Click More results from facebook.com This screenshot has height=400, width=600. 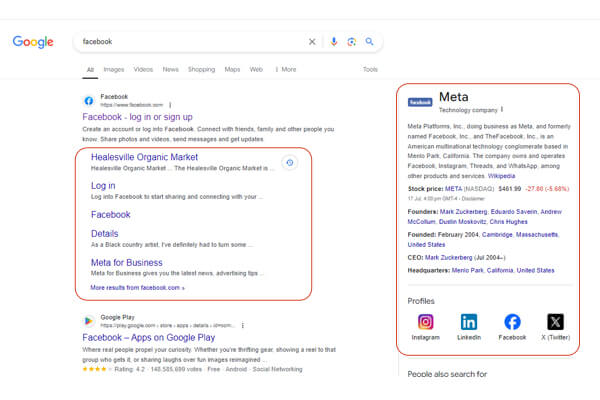[x=137, y=288]
